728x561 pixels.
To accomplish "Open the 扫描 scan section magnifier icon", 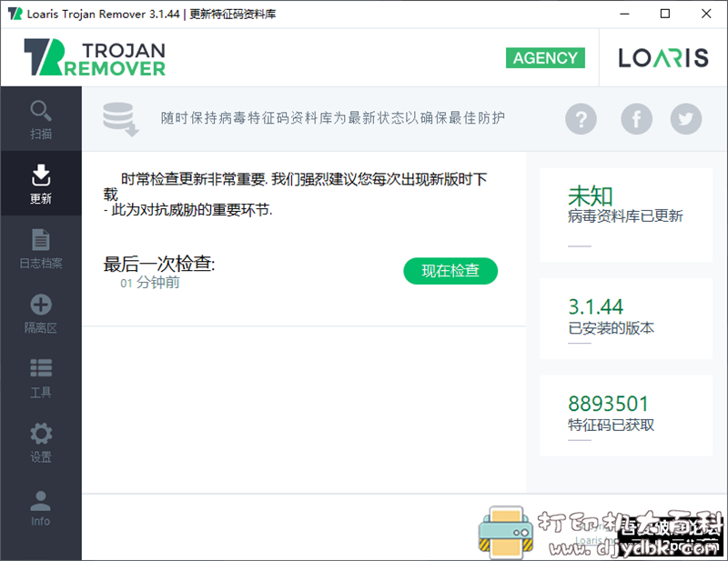I will [x=41, y=110].
